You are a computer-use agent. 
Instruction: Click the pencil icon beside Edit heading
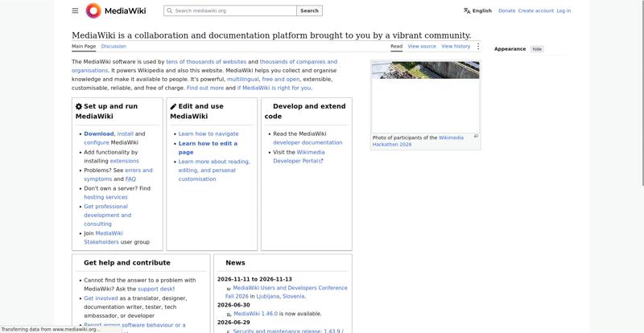pyautogui.click(x=173, y=106)
